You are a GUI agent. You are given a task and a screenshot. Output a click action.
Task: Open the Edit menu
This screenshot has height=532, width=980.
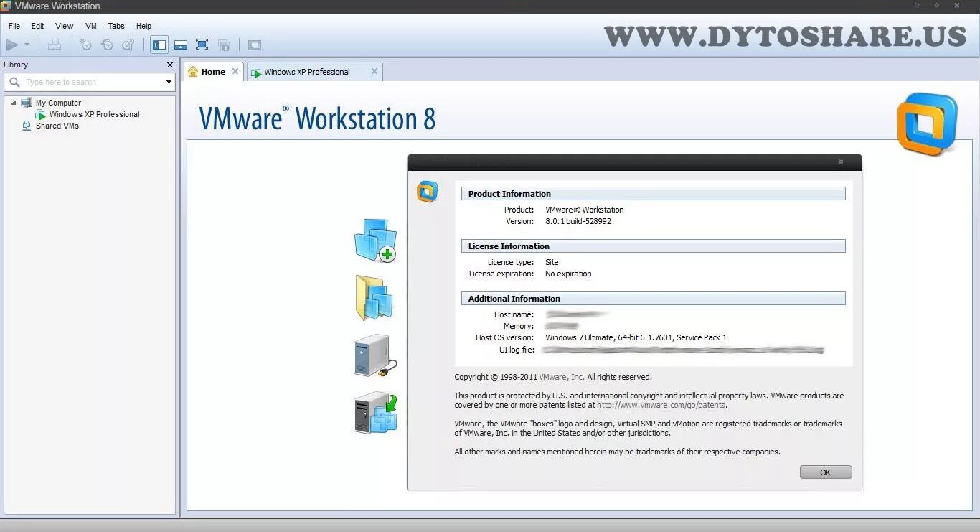(38, 26)
